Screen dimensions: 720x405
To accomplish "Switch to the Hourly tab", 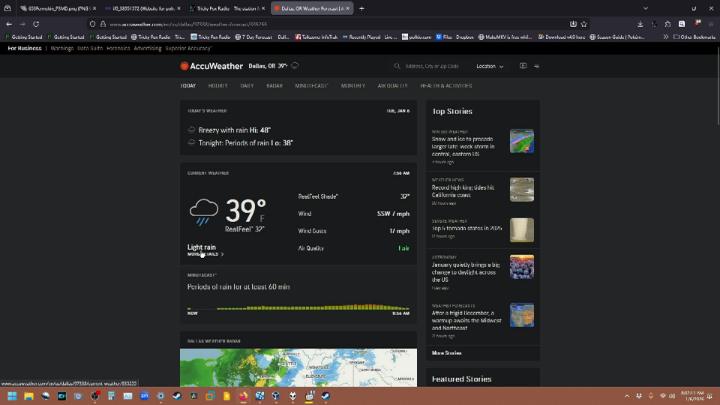I will [217, 86].
